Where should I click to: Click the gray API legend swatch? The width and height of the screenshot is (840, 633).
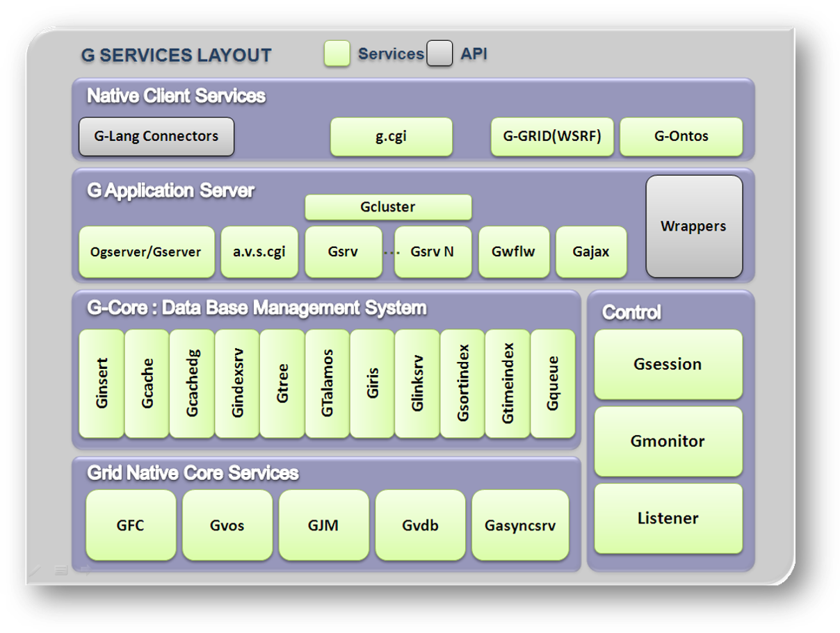click(x=439, y=54)
